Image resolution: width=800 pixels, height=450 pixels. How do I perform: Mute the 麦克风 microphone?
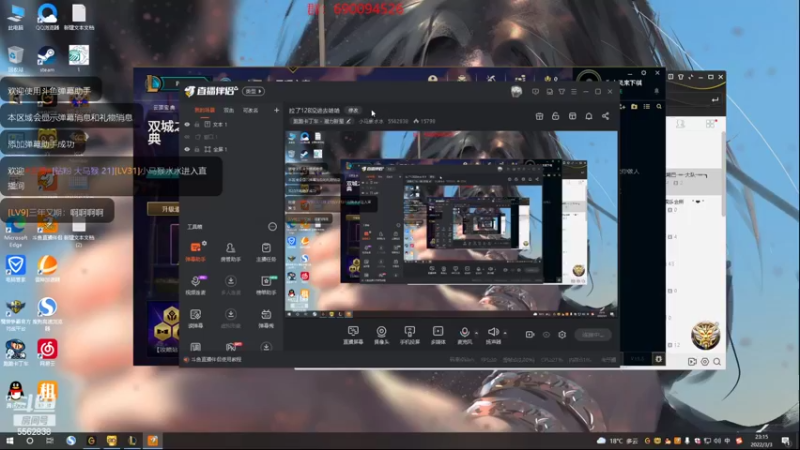click(464, 335)
